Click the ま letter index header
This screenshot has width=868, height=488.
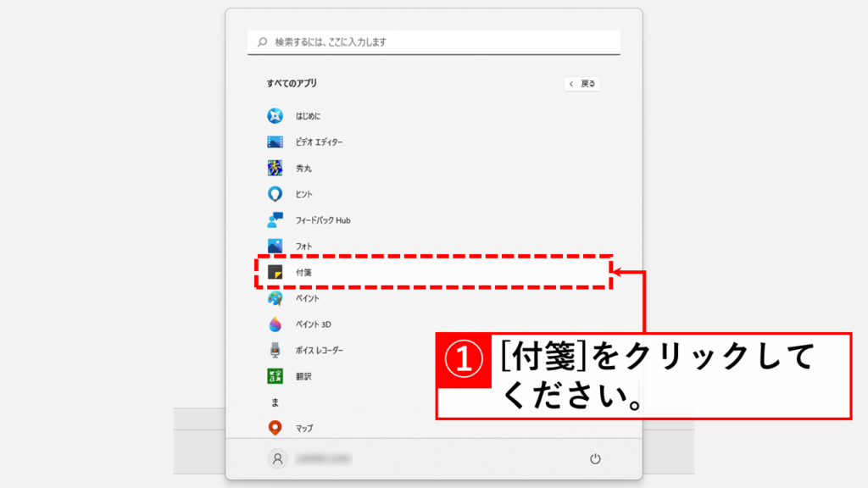(275, 402)
